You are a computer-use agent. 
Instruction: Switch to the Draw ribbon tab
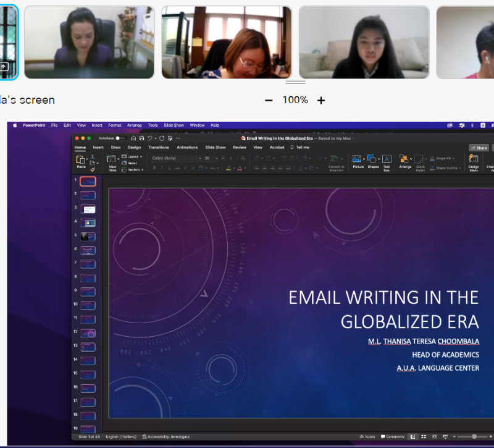coord(115,147)
